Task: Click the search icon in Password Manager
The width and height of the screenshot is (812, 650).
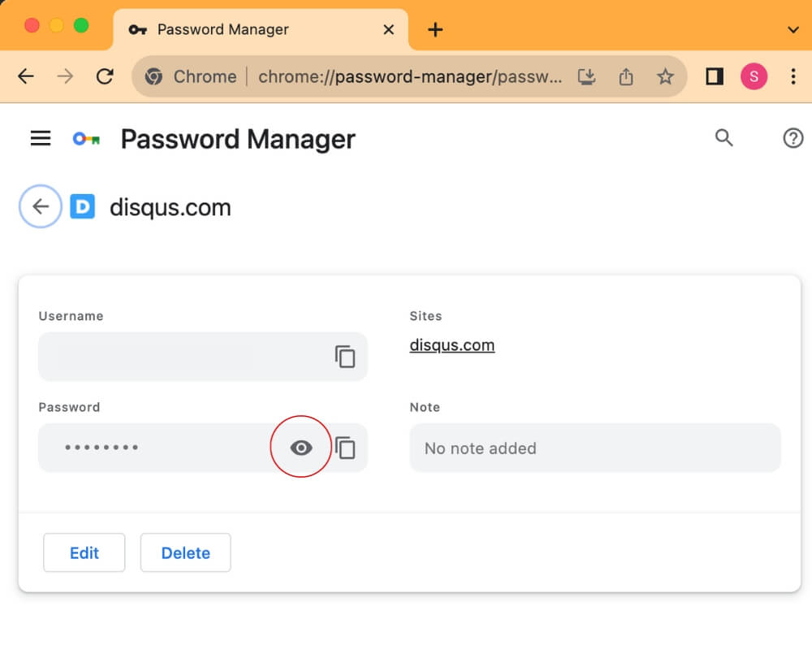Action: point(723,138)
